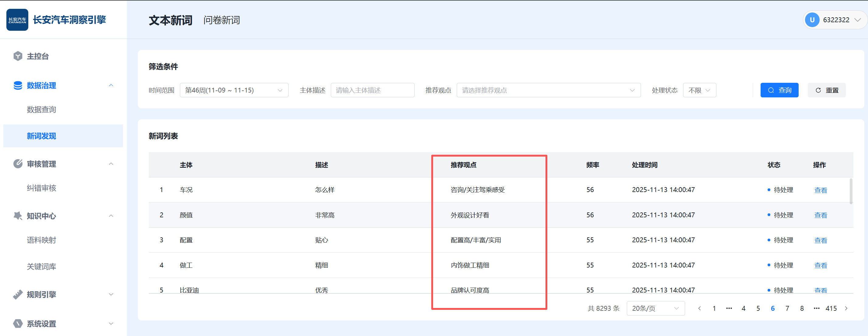The height and width of the screenshot is (336, 868).
Task: Click the 数据治理 database icon
Action: (x=18, y=85)
